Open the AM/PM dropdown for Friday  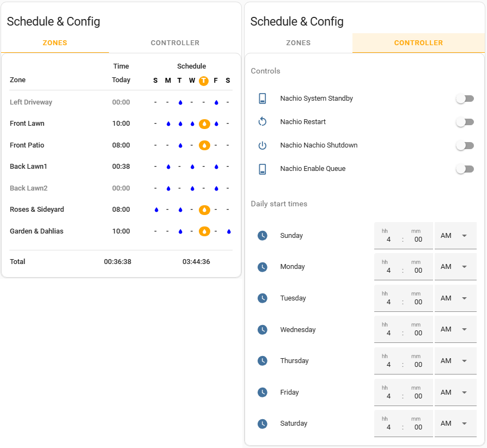click(x=455, y=392)
